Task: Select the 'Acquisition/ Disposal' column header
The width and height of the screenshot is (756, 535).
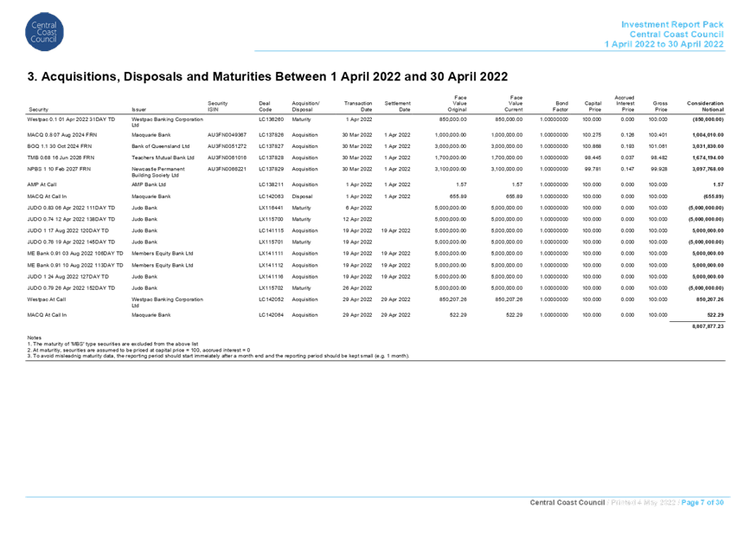Action: coord(305,106)
